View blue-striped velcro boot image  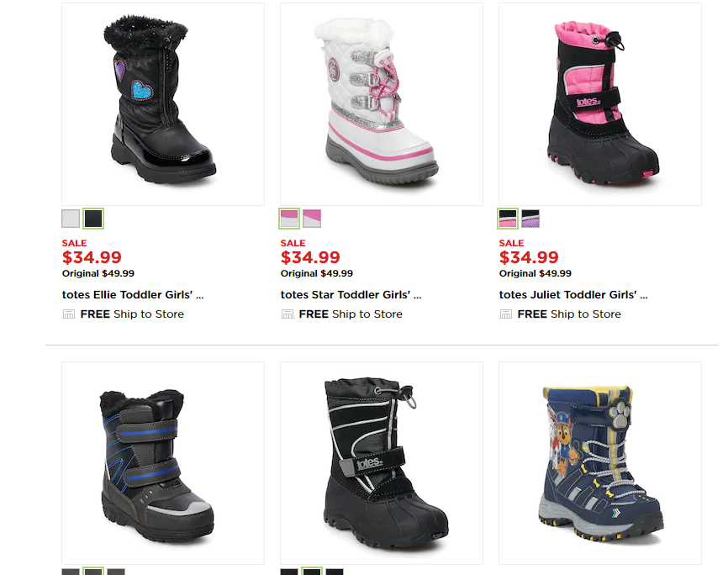[x=163, y=463]
